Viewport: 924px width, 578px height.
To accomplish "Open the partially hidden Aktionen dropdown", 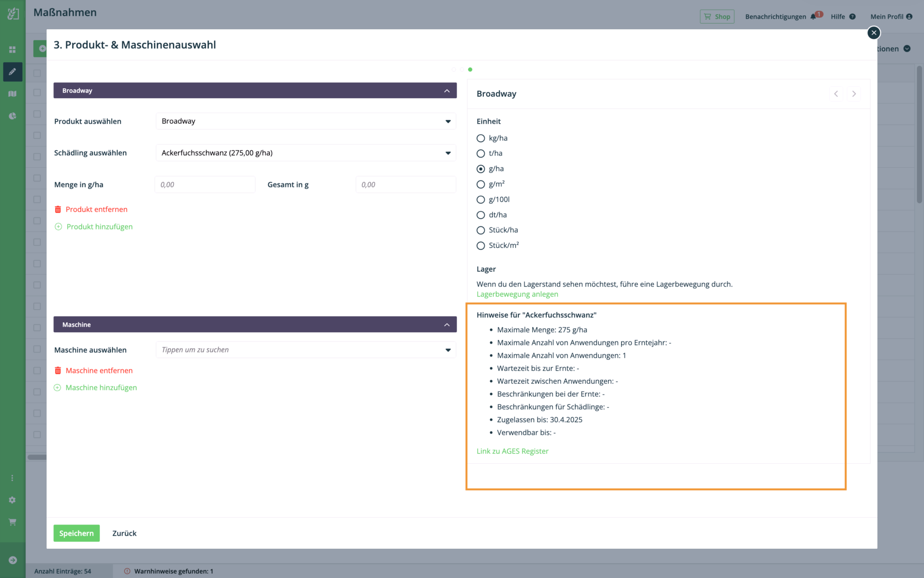I will coord(894,49).
